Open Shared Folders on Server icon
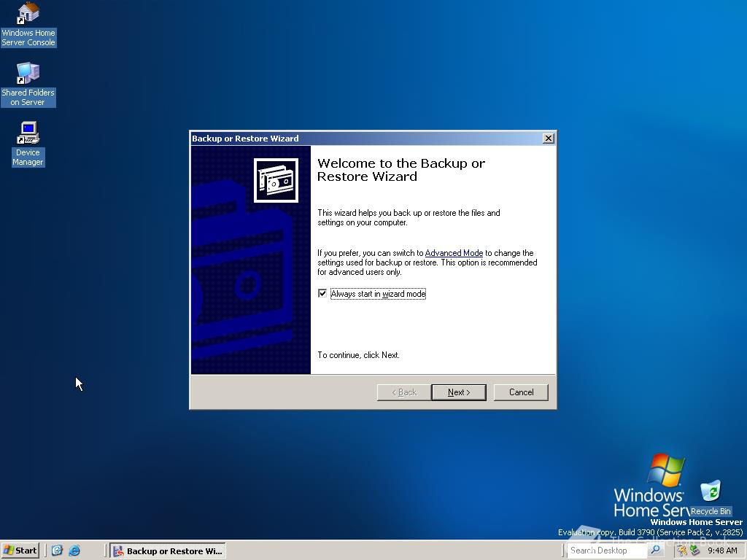The height and width of the screenshot is (560, 747). pyautogui.click(x=28, y=84)
